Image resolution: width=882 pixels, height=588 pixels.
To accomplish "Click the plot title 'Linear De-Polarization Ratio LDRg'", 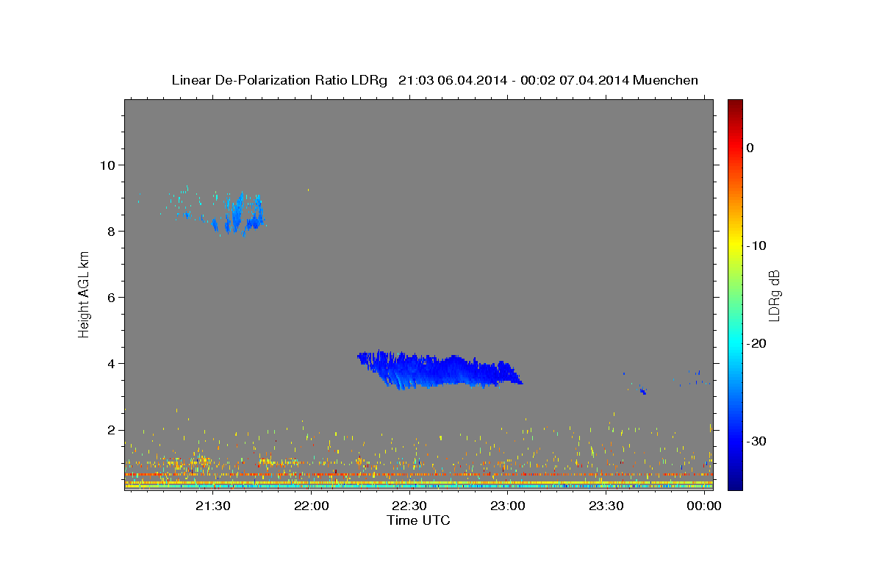I will (x=279, y=80).
